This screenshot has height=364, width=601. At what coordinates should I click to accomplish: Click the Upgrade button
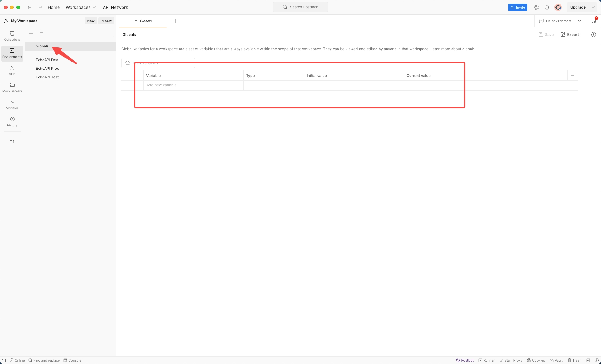[578, 7]
